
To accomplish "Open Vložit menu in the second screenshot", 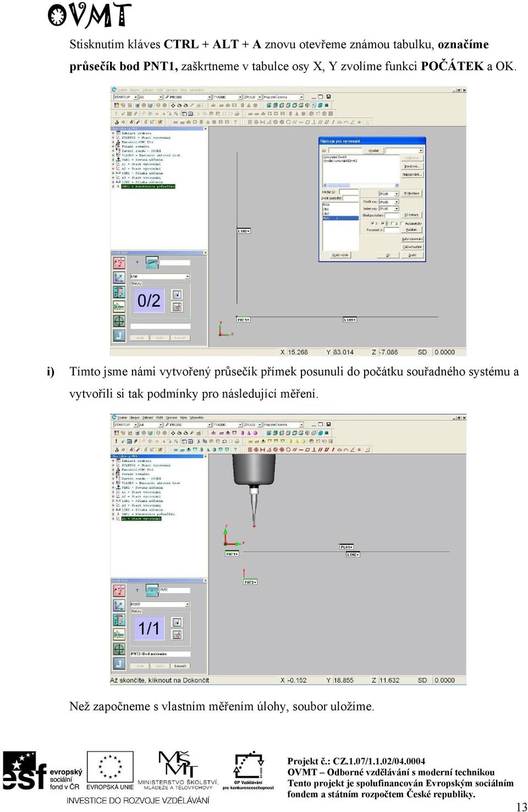I will pyautogui.click(x=159, y=417).
